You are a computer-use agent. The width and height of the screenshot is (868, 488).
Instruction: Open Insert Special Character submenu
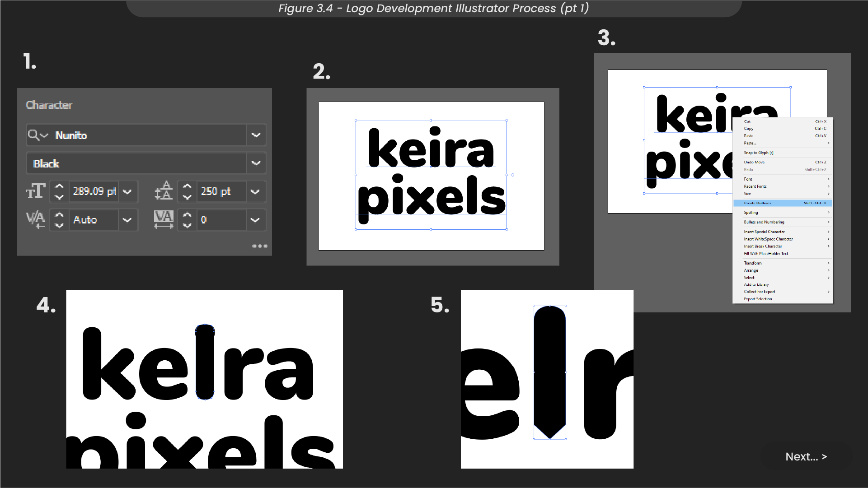click(x=783, y=232)
